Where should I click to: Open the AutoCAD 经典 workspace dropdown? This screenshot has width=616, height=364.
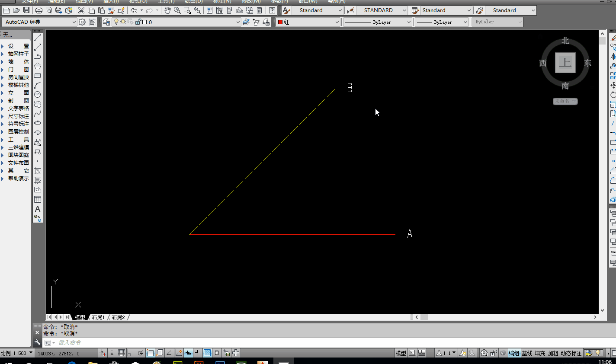[39, 22]
